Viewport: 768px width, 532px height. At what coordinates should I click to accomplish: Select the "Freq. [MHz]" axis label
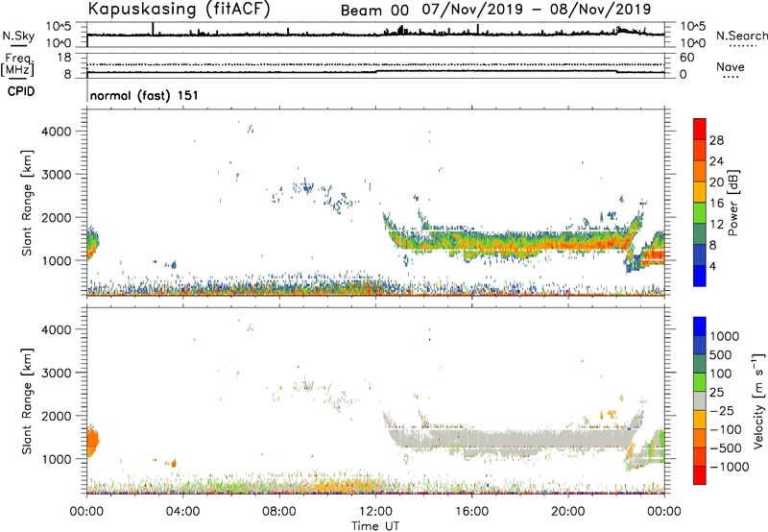18,64
